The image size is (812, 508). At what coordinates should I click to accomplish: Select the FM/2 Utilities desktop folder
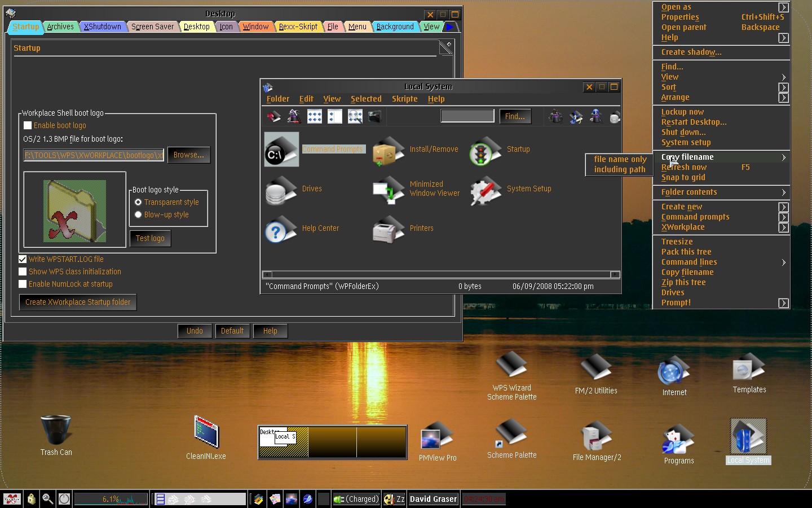[x=596, y=368]
